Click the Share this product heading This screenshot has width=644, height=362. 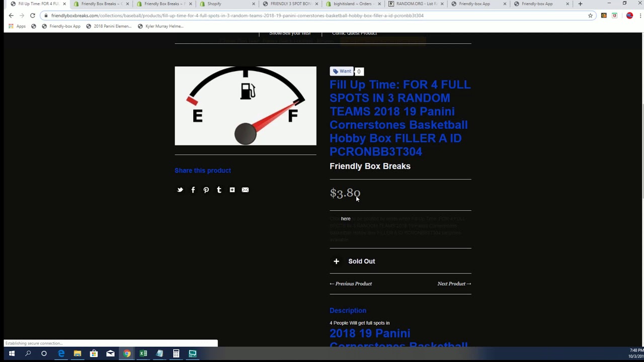click(x=203, y=170)
